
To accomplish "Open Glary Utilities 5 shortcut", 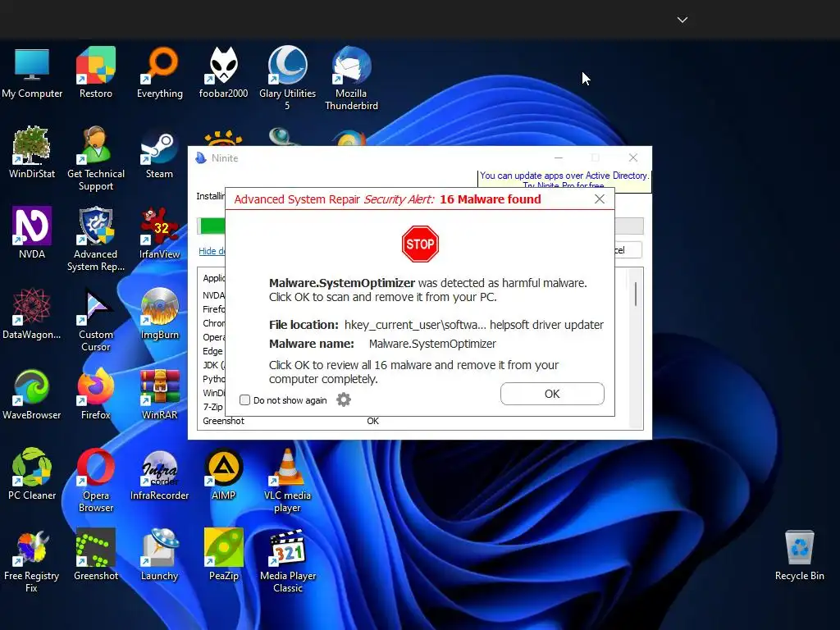I will click(287, 79).
